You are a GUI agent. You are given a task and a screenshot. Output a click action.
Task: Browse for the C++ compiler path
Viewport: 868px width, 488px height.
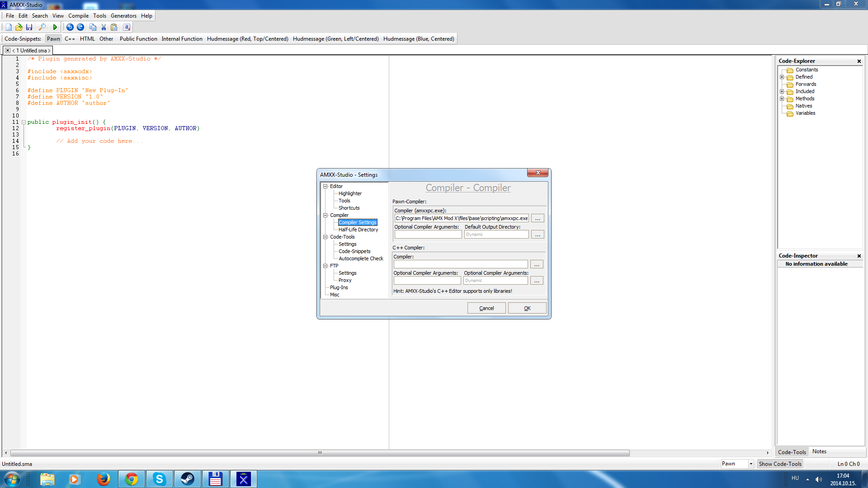[537, 264]
